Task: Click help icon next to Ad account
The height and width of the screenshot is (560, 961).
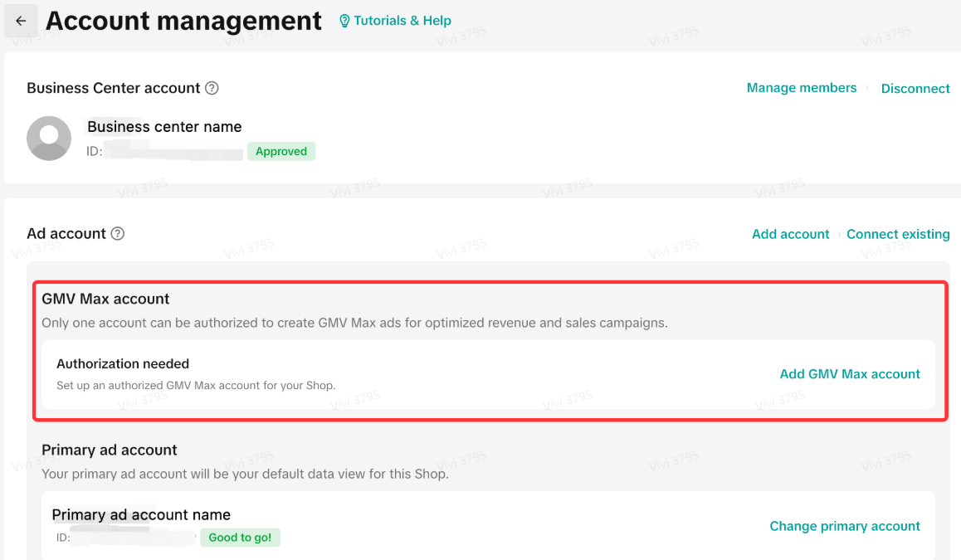Action: tap(118, 234)
